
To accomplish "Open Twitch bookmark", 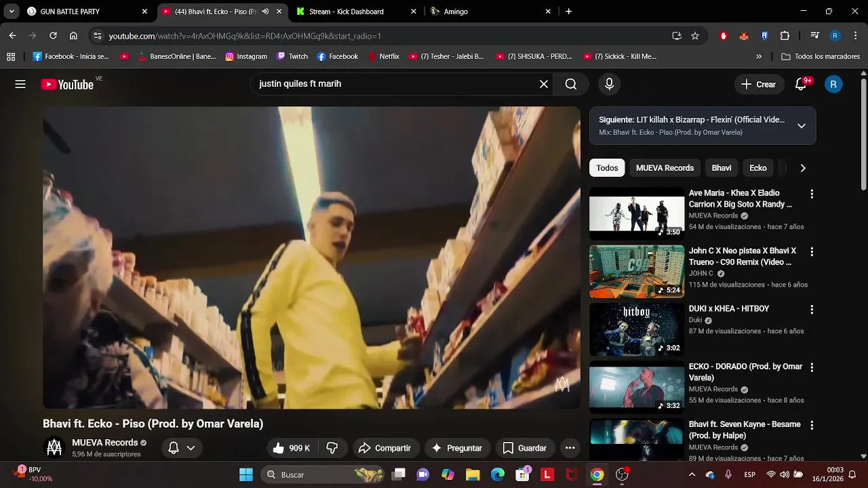I will 292,56.
